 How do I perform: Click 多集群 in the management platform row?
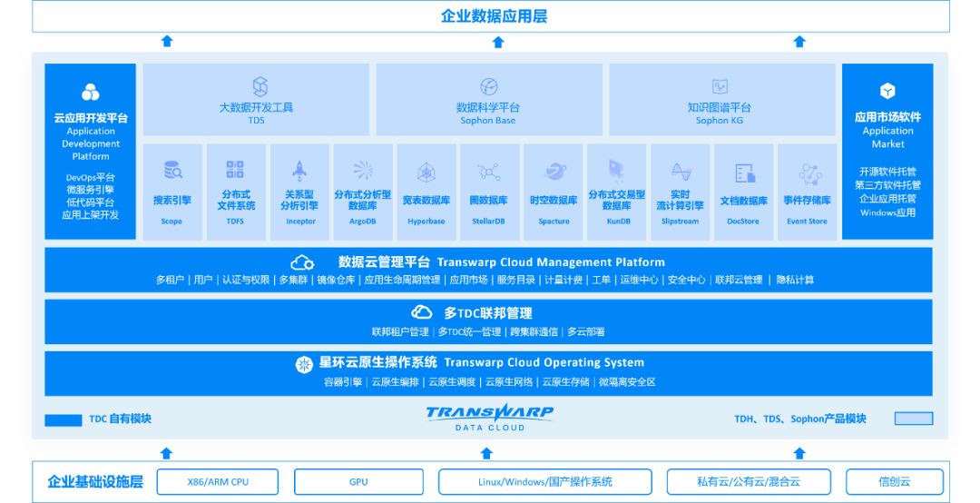293,280
